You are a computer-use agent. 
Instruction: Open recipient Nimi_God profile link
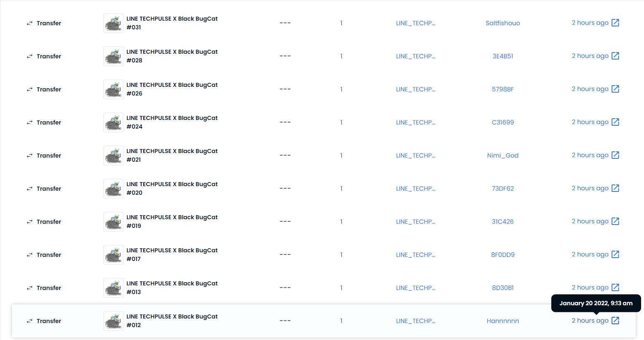503,156
